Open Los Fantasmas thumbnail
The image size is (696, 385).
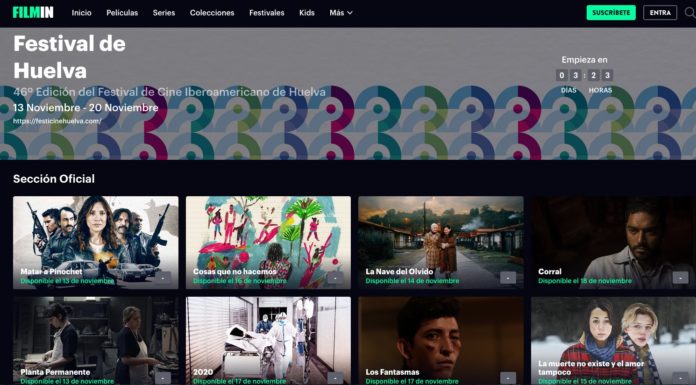click(x=441, y=341)
